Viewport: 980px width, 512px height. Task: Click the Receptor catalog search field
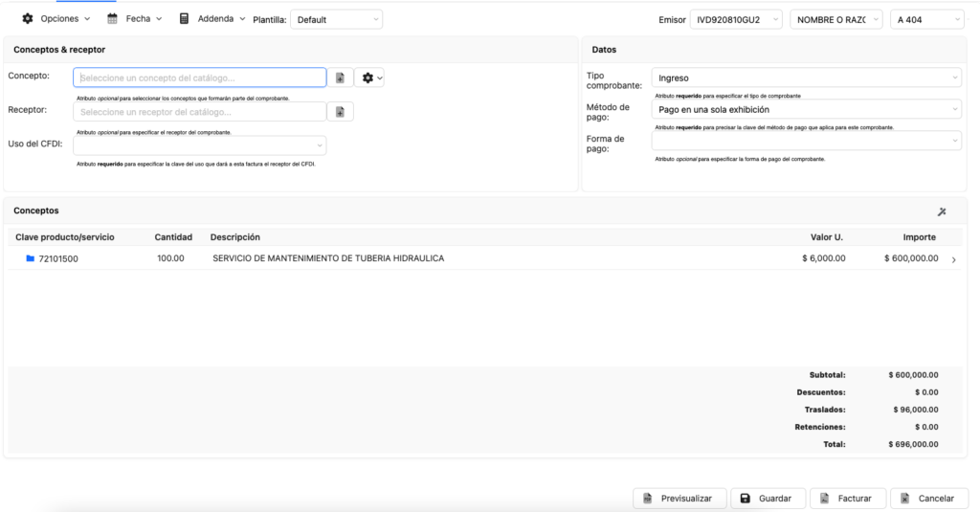tap(199, 112)
